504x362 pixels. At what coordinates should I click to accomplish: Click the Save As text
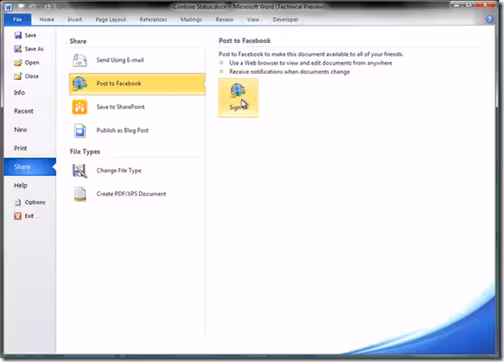[x=34, y=49]
